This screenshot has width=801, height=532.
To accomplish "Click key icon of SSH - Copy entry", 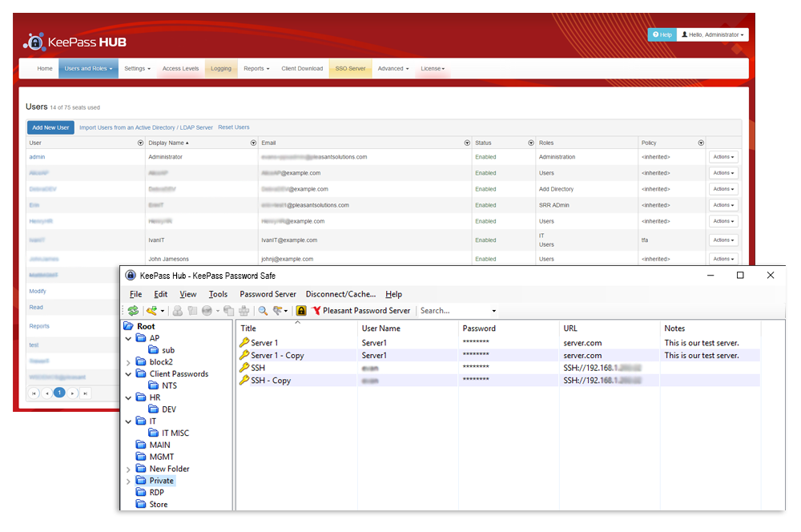I will point(244,381).
